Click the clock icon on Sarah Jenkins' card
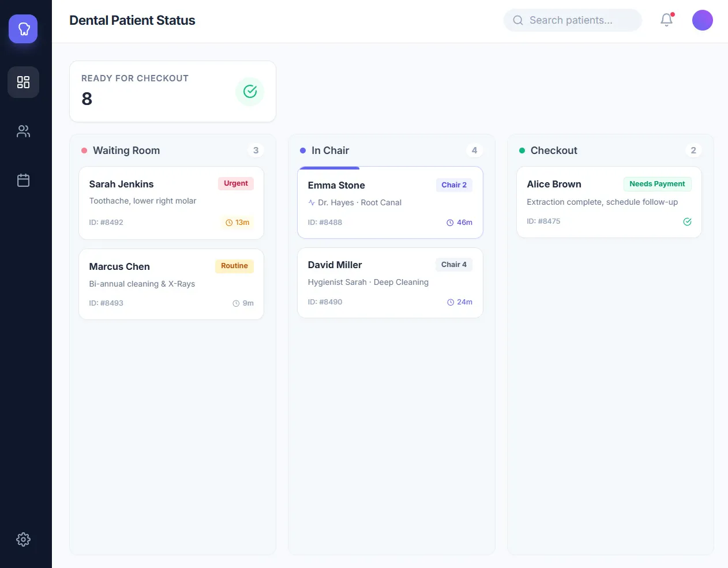The height and width of the screenshot is (568, 728). (229, 223)
